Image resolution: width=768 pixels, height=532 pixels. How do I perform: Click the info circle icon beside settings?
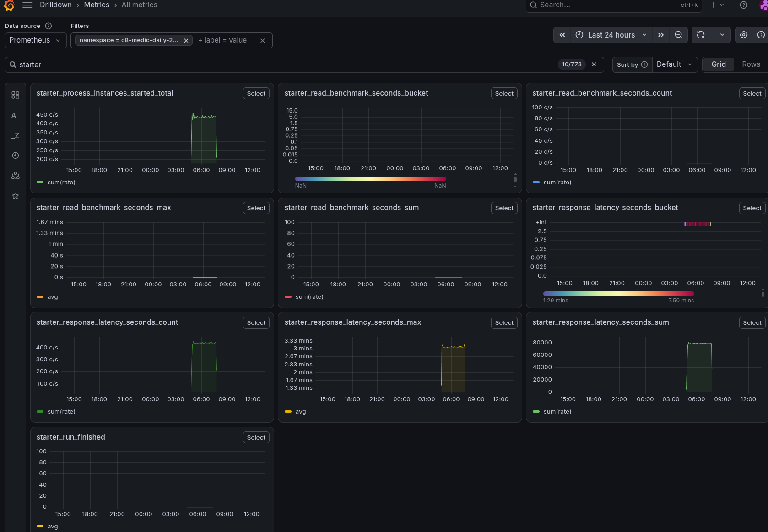click(x=761, y=35)
